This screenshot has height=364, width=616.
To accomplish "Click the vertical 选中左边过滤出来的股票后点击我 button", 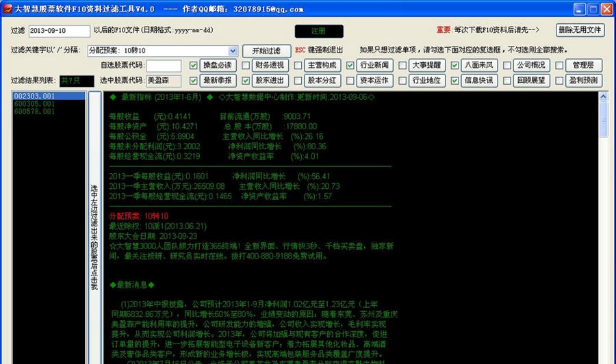I will click(94, 228).
